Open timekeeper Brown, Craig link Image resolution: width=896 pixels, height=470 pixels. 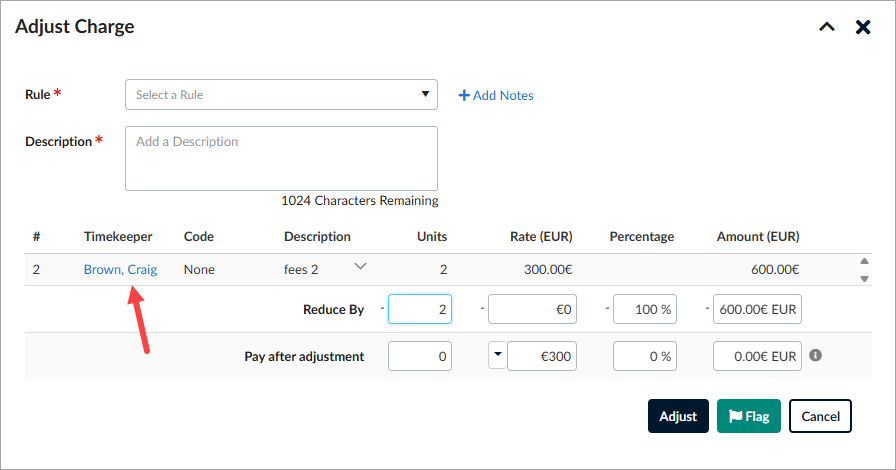pos(121,269)
